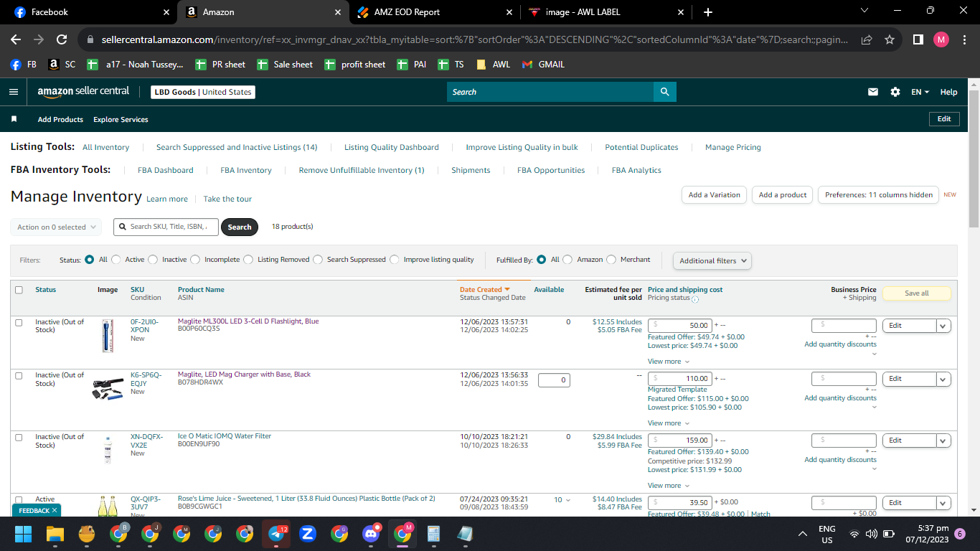Open Search Suppressed and Inactive Listings link
980x551 pixels.
tap(237, 147)
